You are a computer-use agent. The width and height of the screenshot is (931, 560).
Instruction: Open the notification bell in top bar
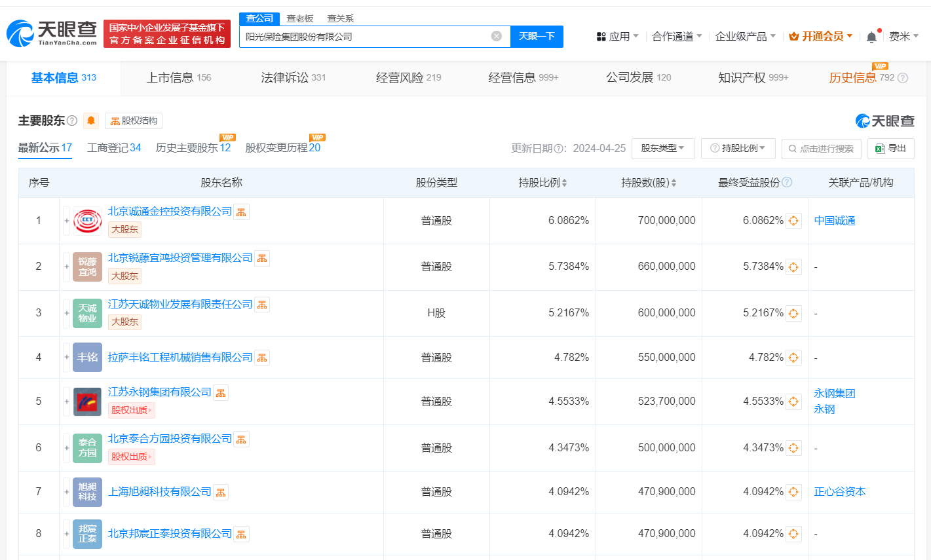coord(871,37)
